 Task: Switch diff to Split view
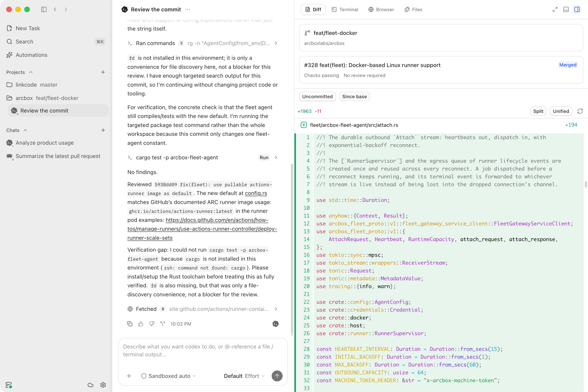click(x=538, y=111)
